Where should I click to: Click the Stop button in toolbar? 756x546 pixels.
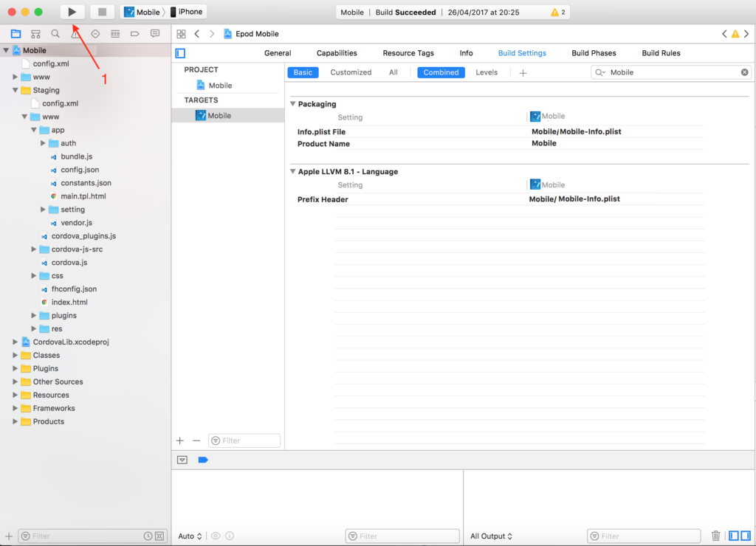point(102,12)
